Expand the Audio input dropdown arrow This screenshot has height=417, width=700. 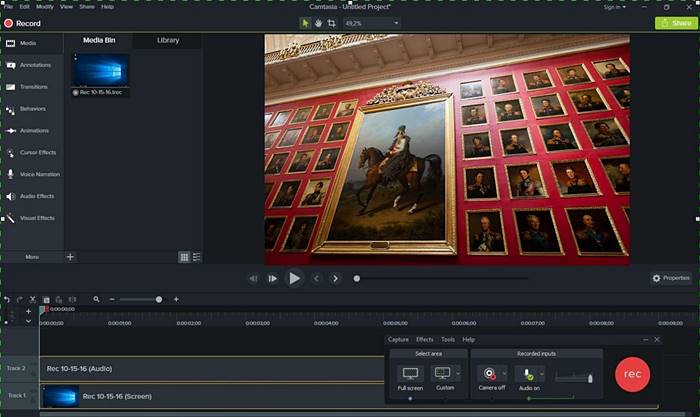click(x=543, y=373)
